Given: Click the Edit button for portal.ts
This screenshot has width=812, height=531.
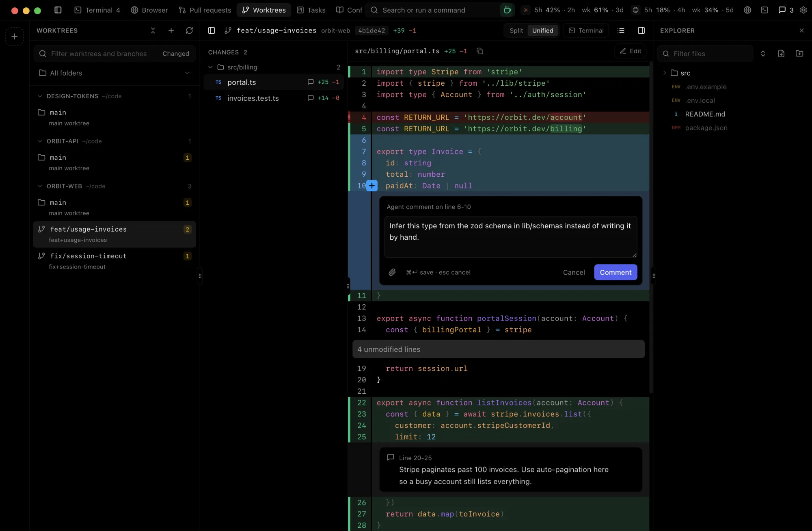Looking at the screenshot, I should coord(631,51).
